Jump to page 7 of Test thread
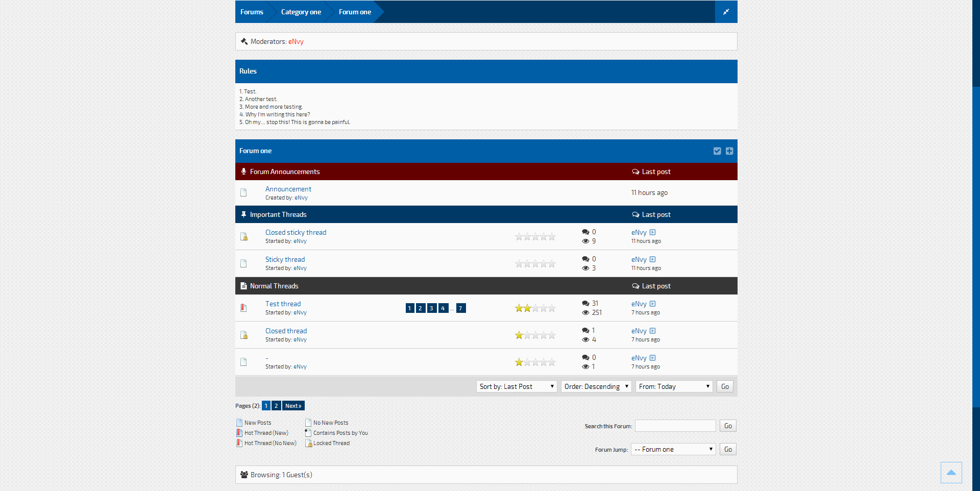 [x=460, y=308]
